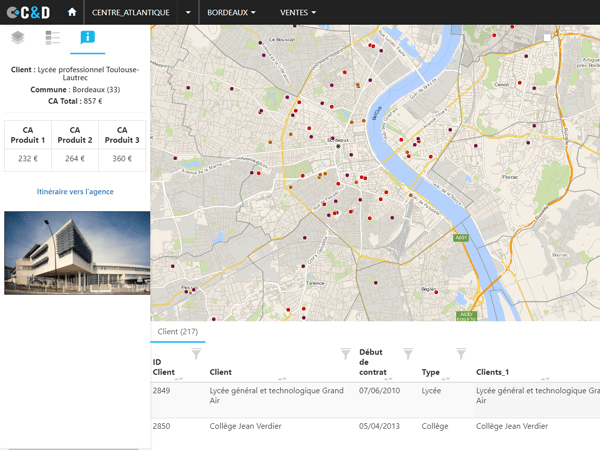Switch to the legend list icon
600x450 pixels.
click(52, 38)
